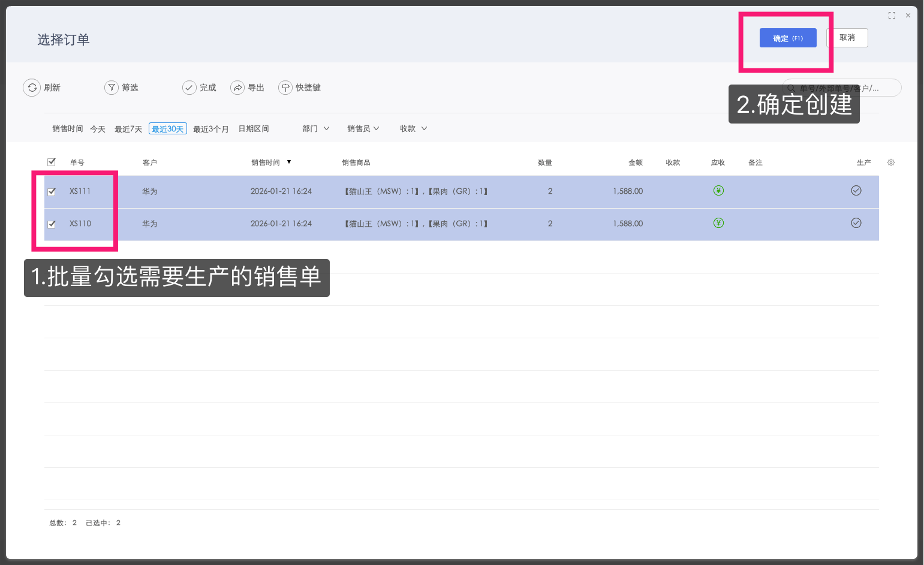
Task: Click the export (导出) arrow icon
Action: point(237,88)
